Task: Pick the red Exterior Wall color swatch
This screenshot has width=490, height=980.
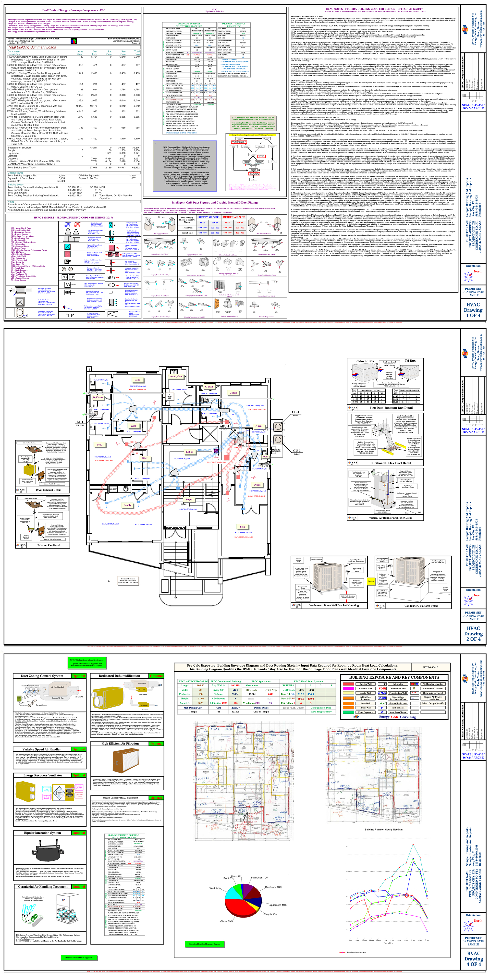Action: (x=348, y=684)
